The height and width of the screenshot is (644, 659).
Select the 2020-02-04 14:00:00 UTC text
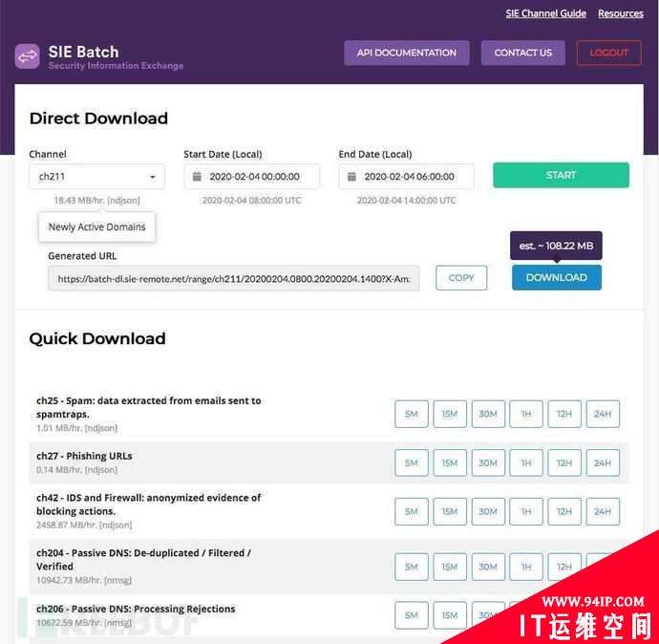point(407,200)
